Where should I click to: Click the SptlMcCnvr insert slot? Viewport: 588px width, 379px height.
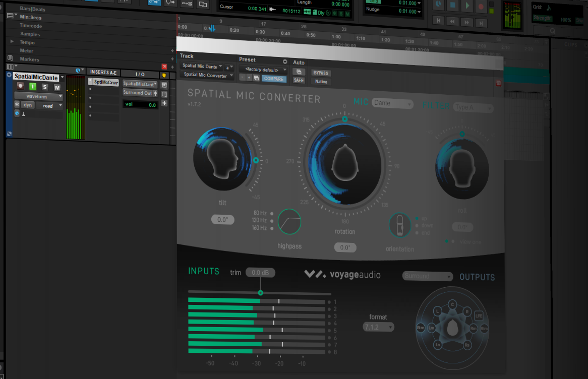[106, 83]
